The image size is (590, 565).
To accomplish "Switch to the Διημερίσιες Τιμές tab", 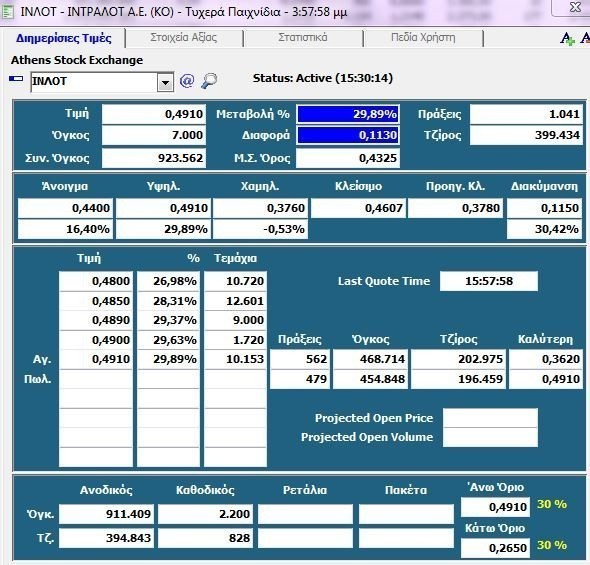I will (64, 38).
